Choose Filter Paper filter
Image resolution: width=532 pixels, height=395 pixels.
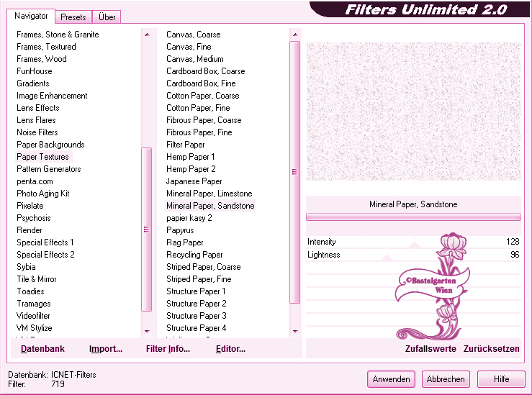pos(186,145)
